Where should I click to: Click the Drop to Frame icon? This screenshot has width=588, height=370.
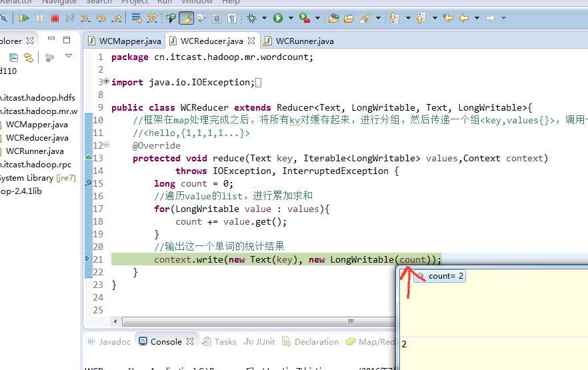136,18
